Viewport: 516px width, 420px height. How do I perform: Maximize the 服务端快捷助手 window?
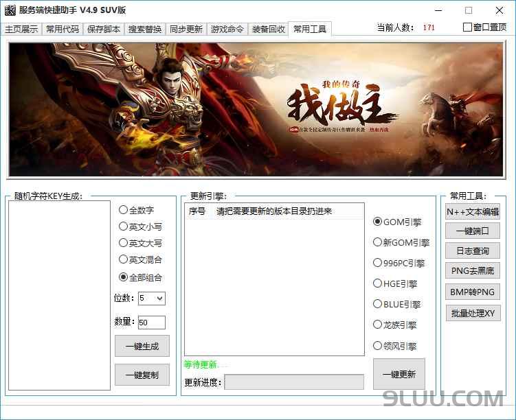pos(469,10)
